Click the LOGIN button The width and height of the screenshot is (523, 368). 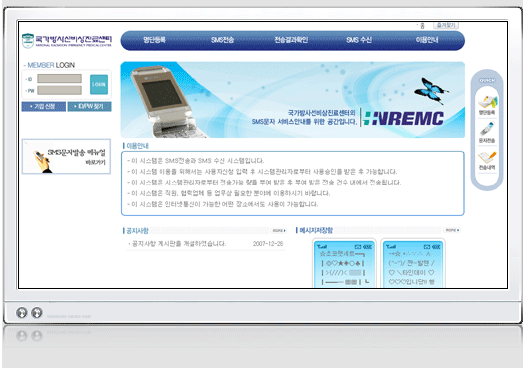[x=99, y=84]
